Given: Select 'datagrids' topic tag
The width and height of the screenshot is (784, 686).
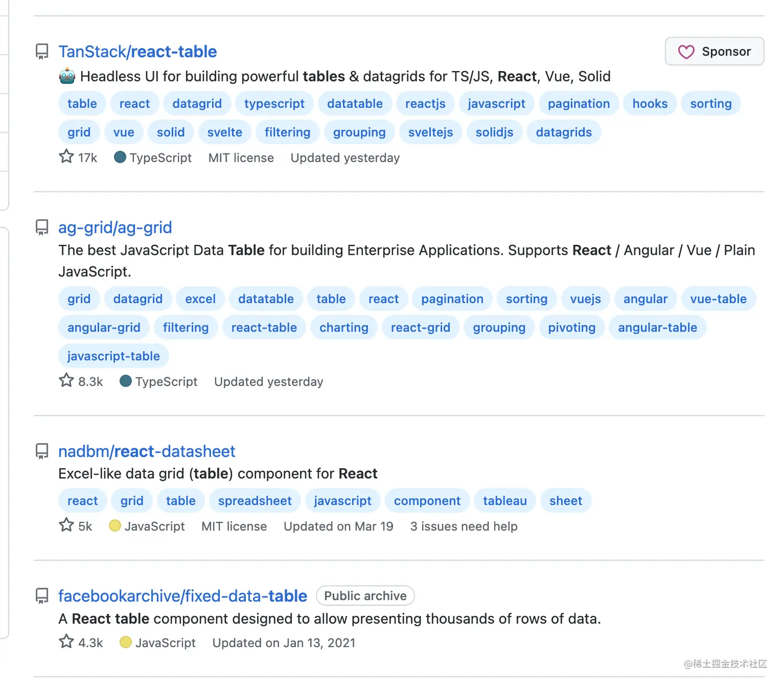Looking at the screenshot, I should (x=564, y=132).
